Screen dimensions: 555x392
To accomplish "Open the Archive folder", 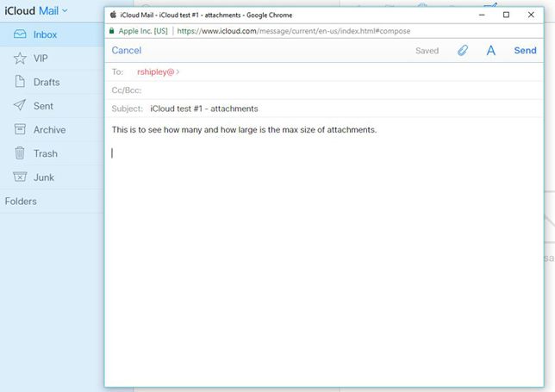I will pos(52,130).
